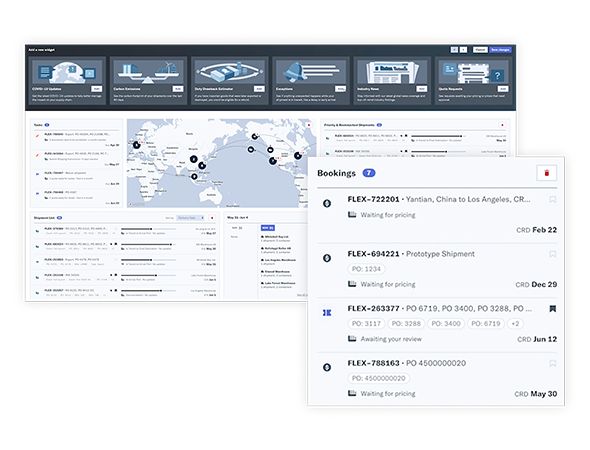This screenshot has width=590, height=450.
Task: Click the Alaska cluster marker on map
Action: point(255,136)
